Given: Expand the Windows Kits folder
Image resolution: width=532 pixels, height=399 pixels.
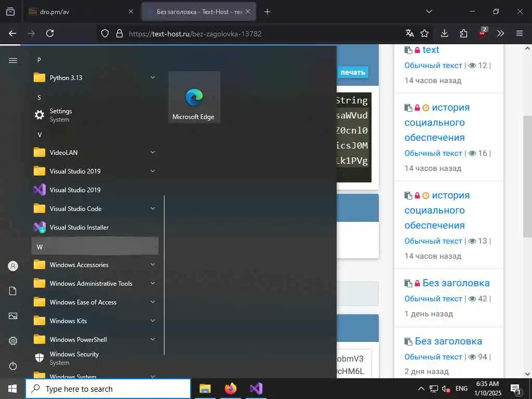Looking at the screenshot, I should (x=95, y=321).
